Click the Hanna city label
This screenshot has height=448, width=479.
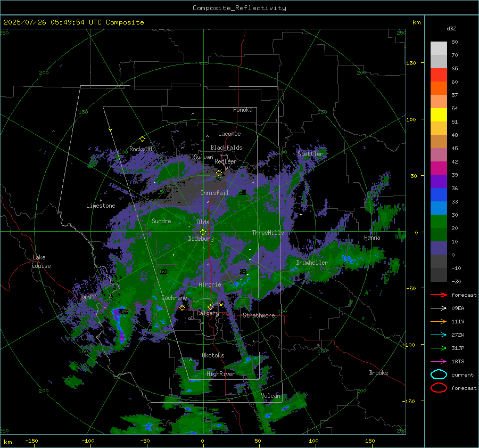372,237
